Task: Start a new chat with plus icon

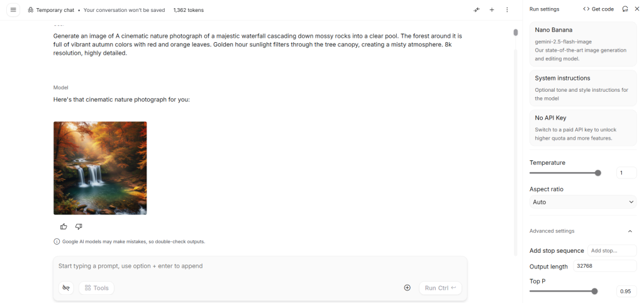Action: coord(492,10)
